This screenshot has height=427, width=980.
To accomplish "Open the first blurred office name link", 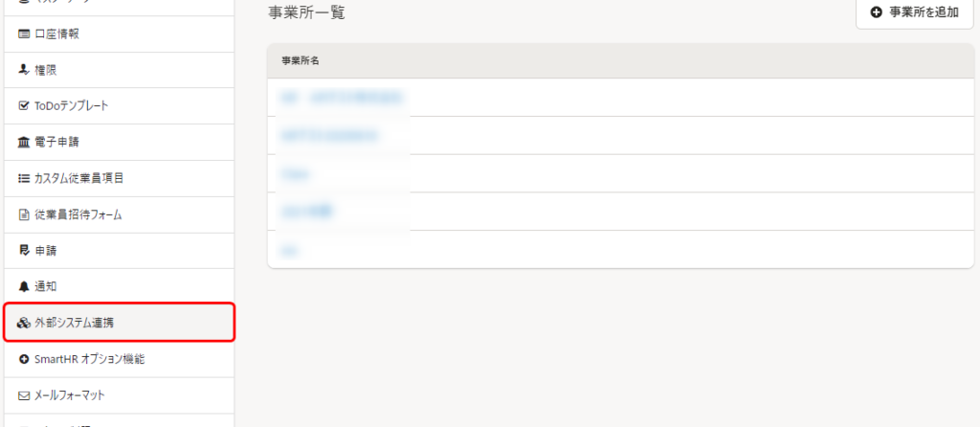I will pyautogui.click(x=341, y=98).
